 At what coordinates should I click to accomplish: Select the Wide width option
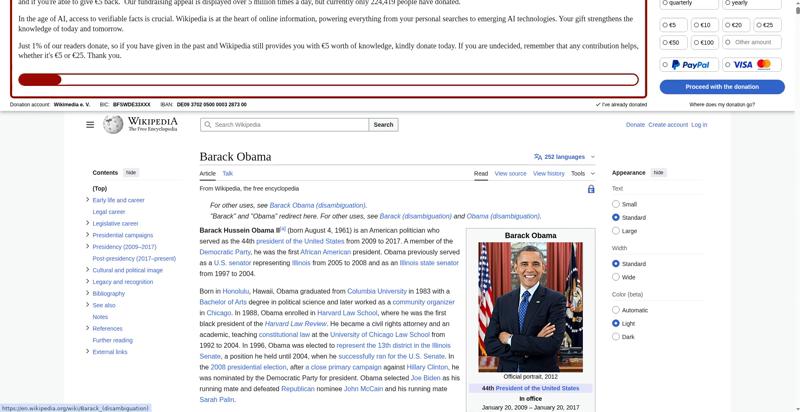point(616,277)
